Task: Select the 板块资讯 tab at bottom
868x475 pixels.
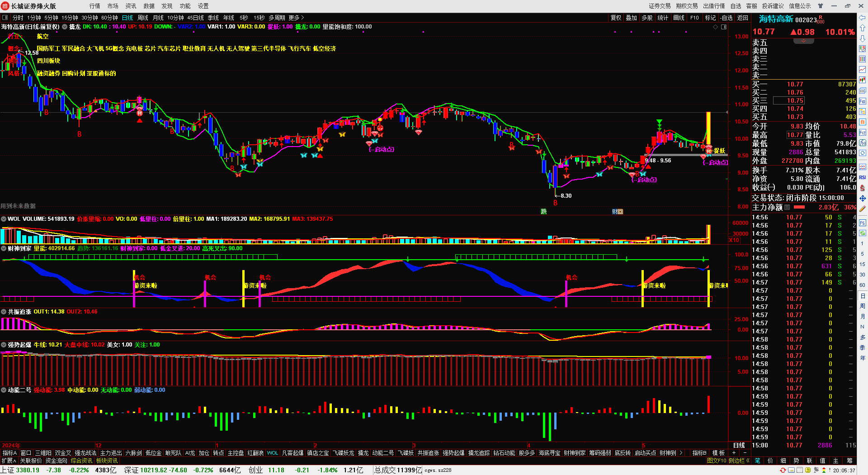Action: pyautogui.click(x=107, y=461)
